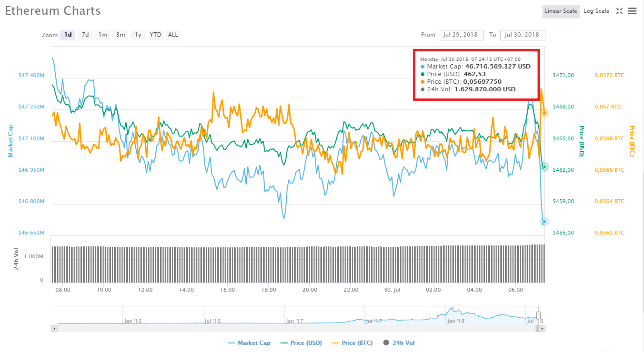Select the 7d zoom range
This screenshot has height=352, width=644.
[85, 35]
